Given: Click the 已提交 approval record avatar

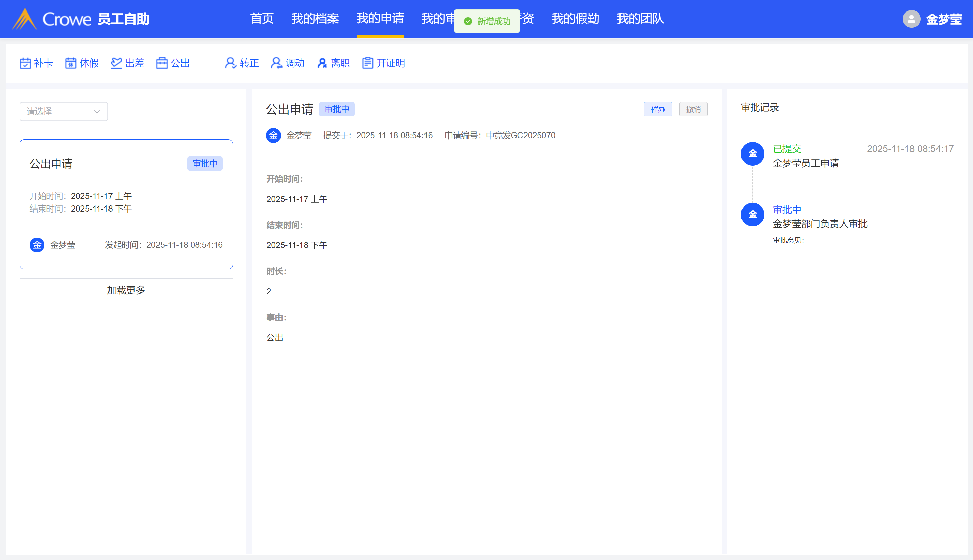Looking at the screenshot, I should pyautogui.click(x=752, y=154).
